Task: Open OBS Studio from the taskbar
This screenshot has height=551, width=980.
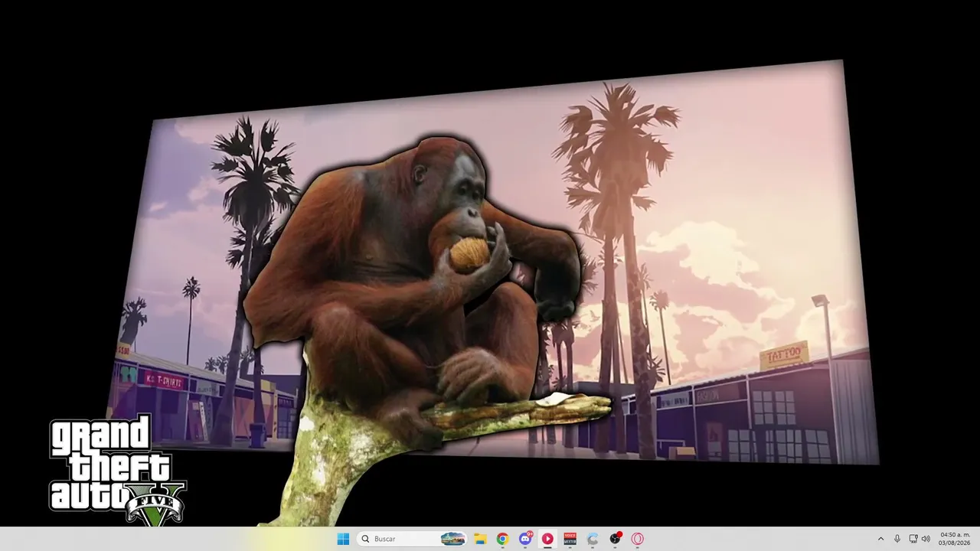Action: (615, 539)
